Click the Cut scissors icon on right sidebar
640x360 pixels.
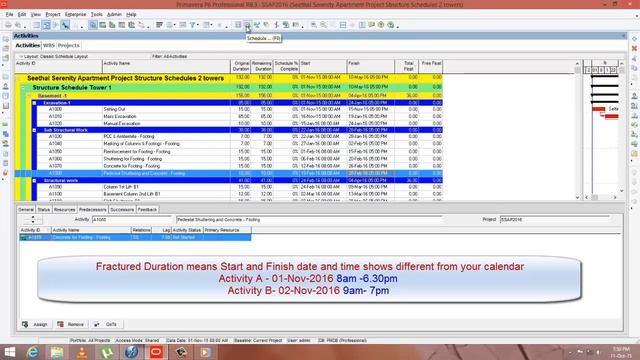[x=634, y=58]
